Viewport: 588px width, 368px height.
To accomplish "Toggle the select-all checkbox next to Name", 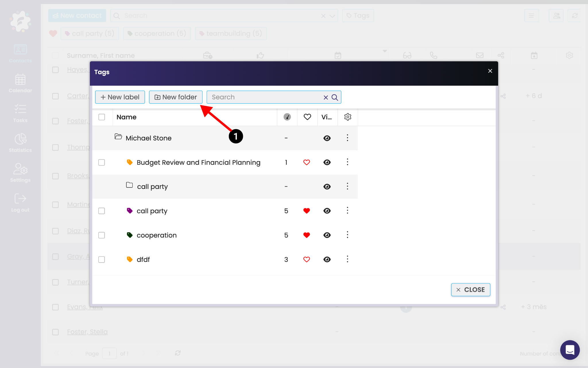I will pos(102,117).
